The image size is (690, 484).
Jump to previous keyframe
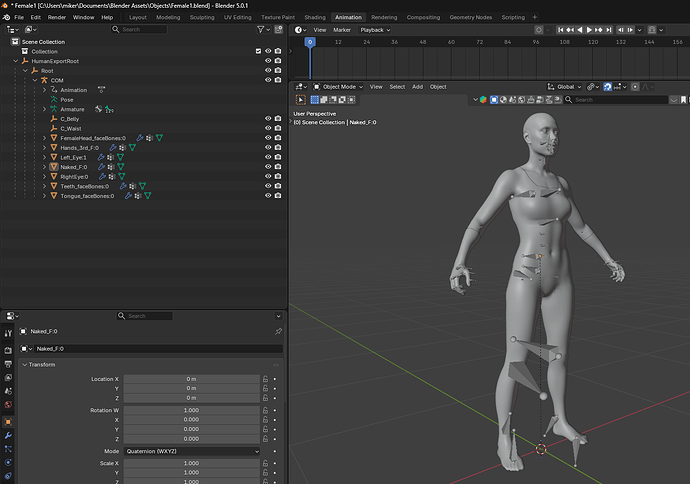click(570, 30)
